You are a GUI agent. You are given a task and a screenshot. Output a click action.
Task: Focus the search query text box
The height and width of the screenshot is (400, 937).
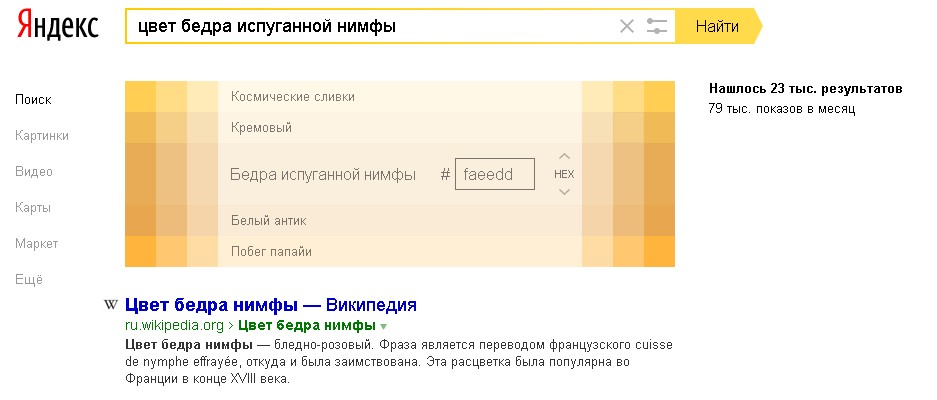pos(370,27)
